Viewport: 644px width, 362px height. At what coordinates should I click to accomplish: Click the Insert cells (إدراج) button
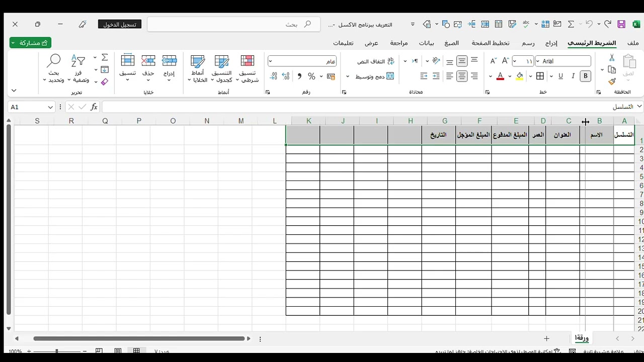coord(169,68)
